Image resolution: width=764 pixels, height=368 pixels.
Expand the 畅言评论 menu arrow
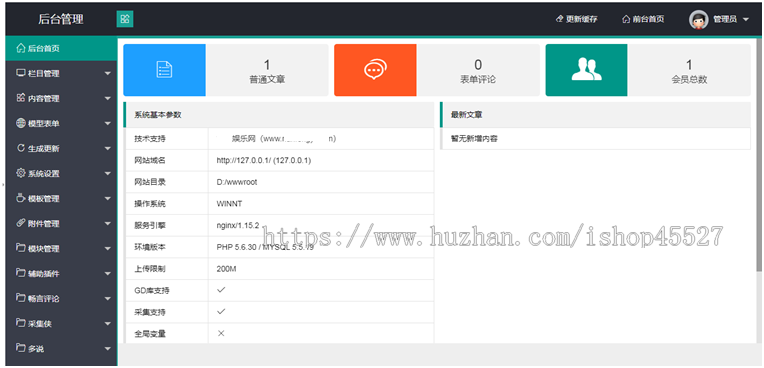(x=108, y=299)
